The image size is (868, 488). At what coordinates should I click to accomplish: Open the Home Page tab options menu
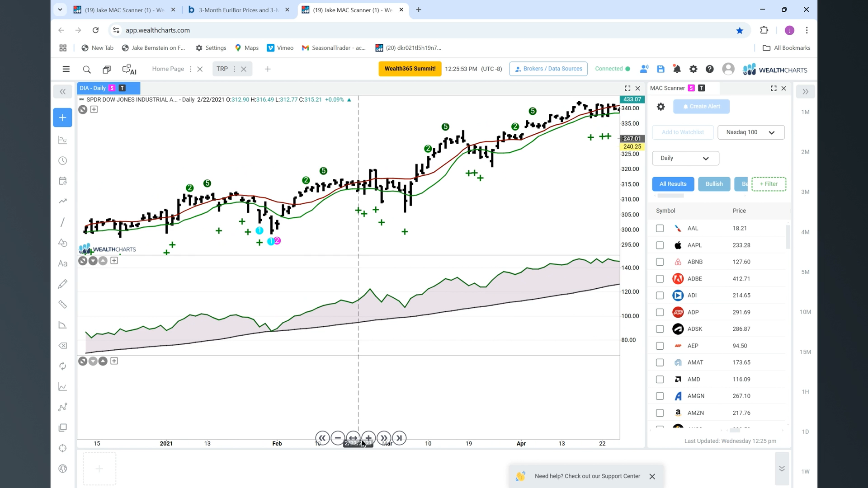point(190,69)
